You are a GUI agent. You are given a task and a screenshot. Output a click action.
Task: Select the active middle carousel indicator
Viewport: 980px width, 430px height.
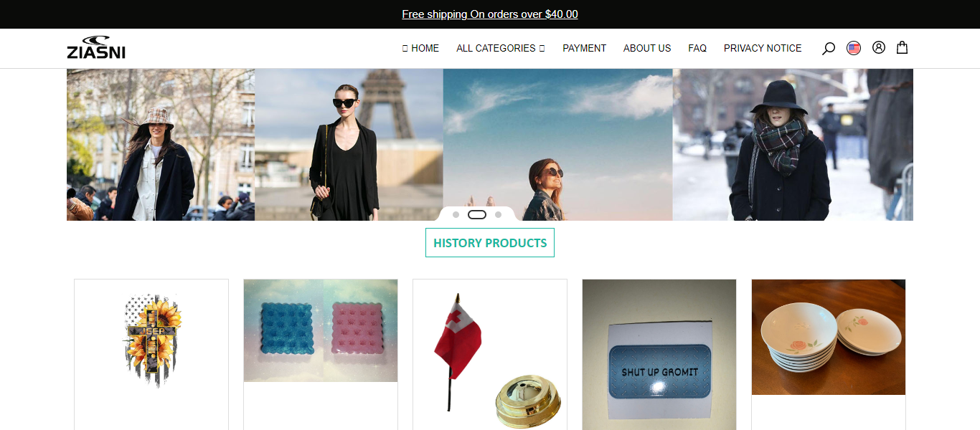coord(477,215)
